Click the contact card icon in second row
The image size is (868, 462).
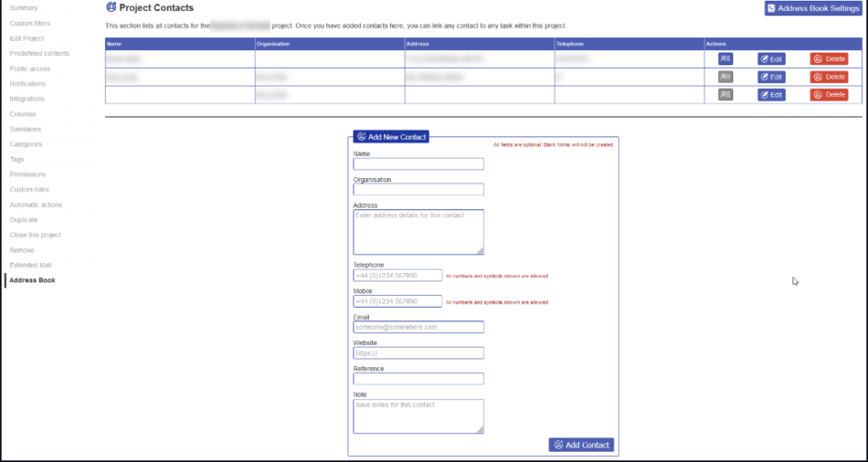pyautogui.click(x=726, y=77)
